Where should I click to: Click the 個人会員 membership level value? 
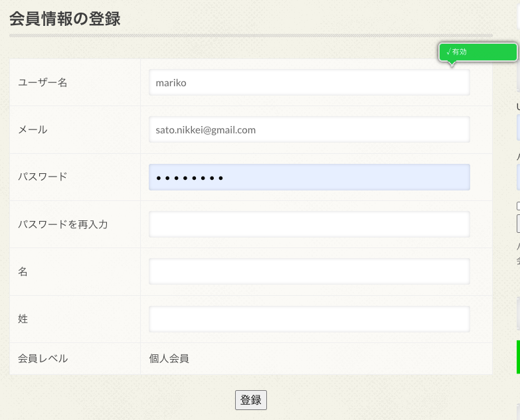169,359
